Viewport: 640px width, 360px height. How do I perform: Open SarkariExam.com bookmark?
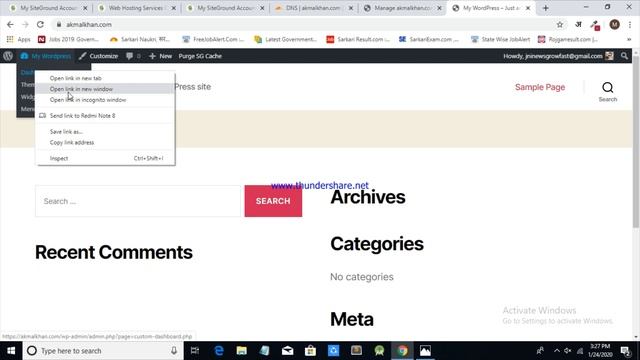point(429,39)
